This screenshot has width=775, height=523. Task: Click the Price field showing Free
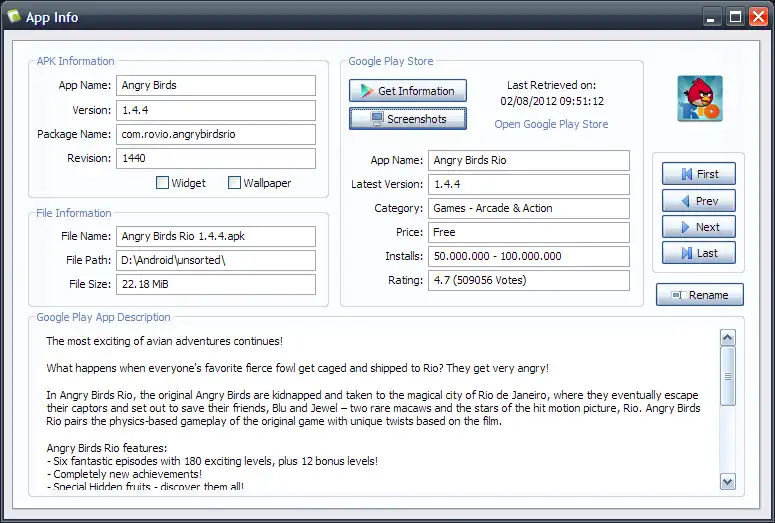(x=529, y=232)
